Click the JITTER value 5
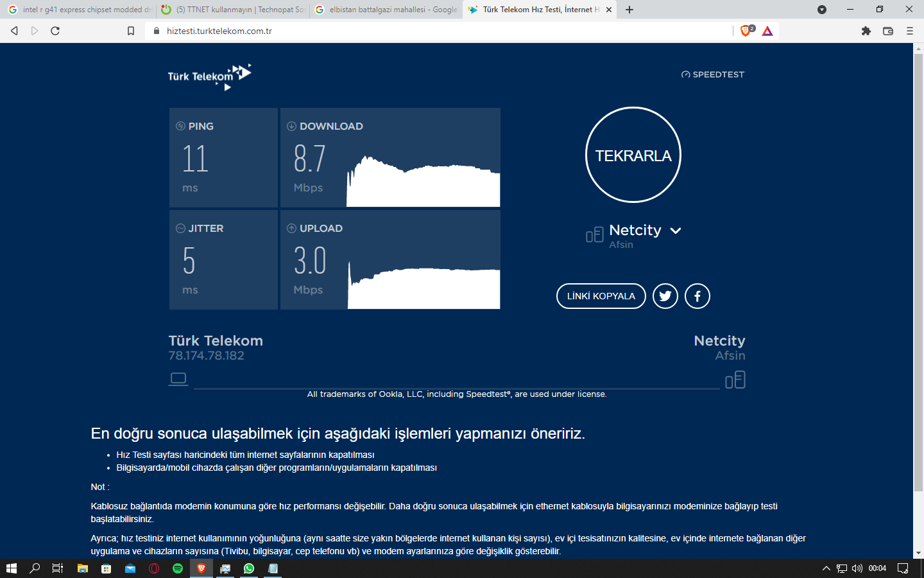This screenshot has width=924, height=578. click(x=189, y=261)
